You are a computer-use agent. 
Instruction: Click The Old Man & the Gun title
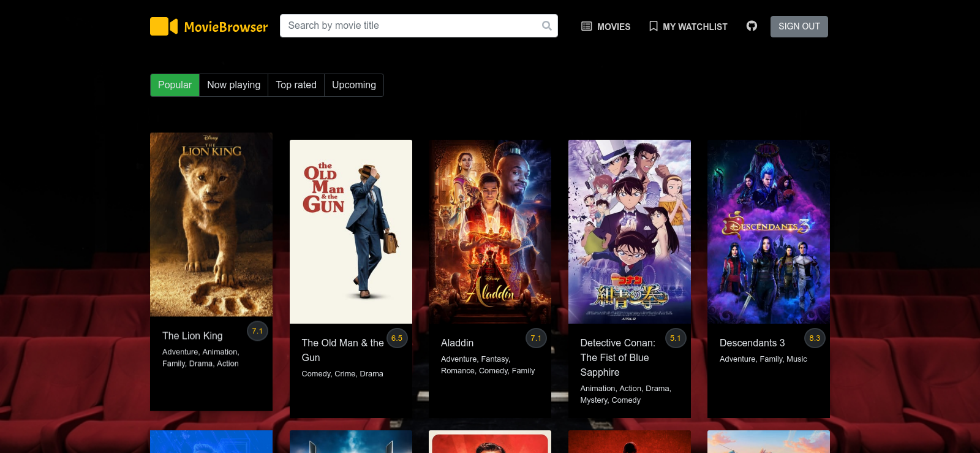pyautogui.click(x=342, y=350)
